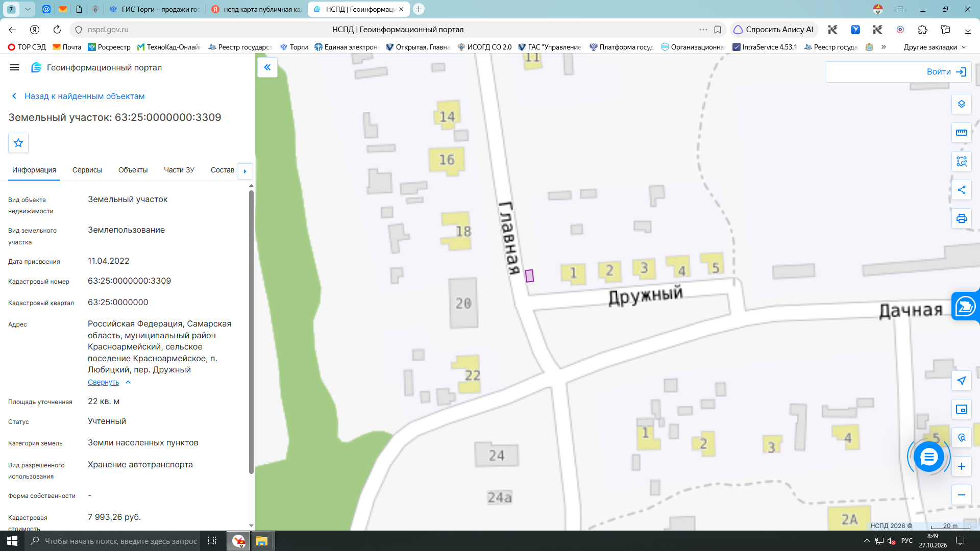Open the browser downloads icon

(x=968, y=30)
